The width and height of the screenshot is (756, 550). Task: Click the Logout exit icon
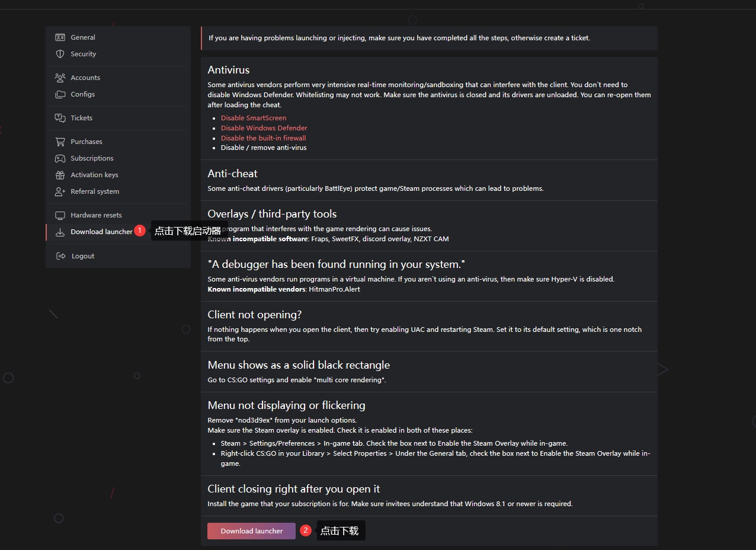click(60, 256)
